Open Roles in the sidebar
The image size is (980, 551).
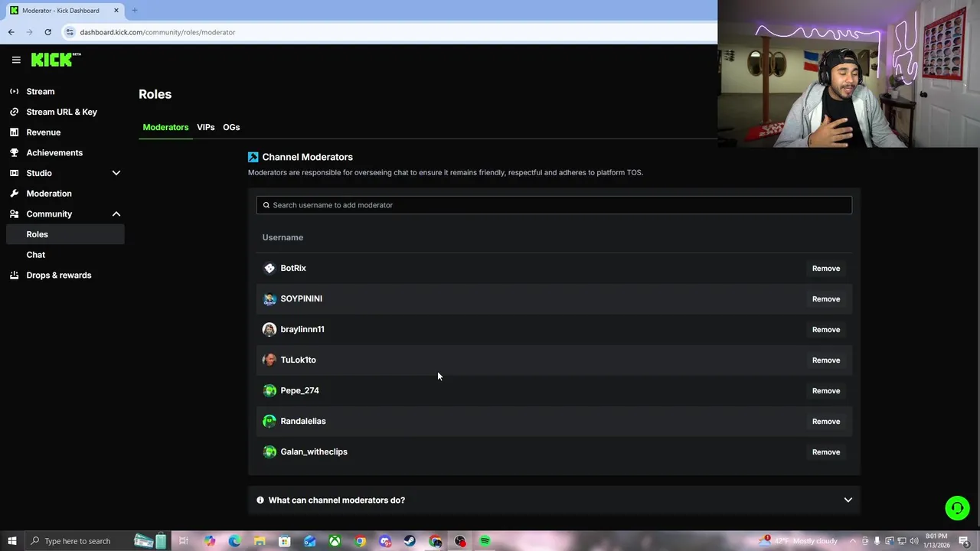(64, 234)
